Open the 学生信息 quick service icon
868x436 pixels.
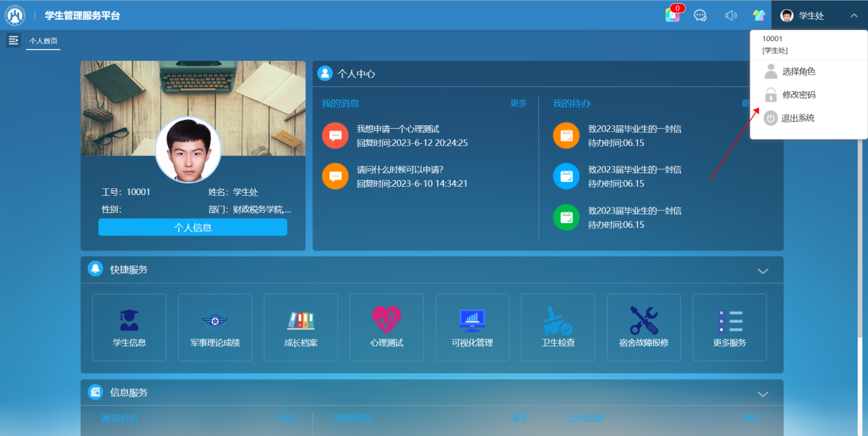tap(129, 320)
